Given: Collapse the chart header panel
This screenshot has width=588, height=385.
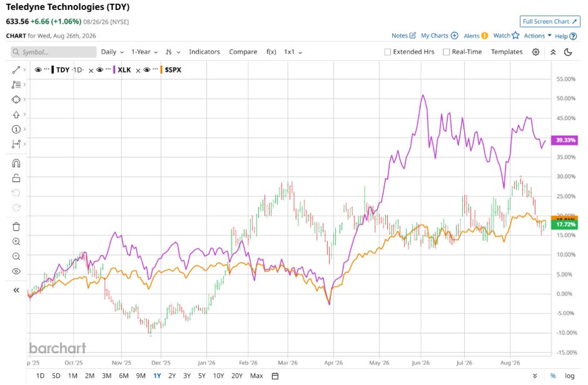Looking at the screenshot, I should click(553, 52).
